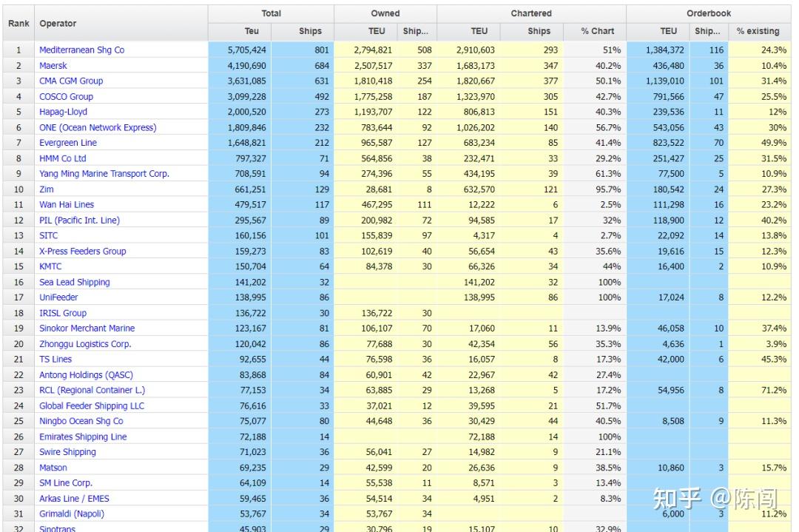Open the Sinokor Merchant Marine link
799x532 pixels.
84,329
